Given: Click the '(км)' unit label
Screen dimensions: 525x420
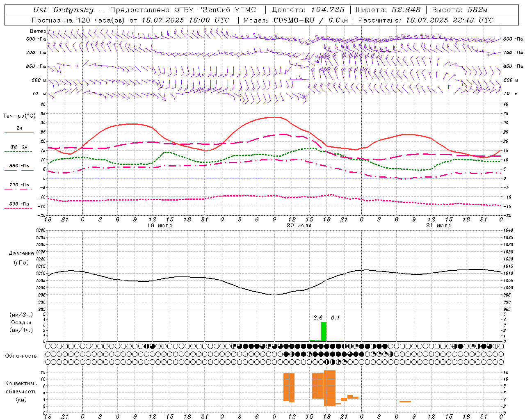Looking at the screenshot, I should [x=21, y=399].
